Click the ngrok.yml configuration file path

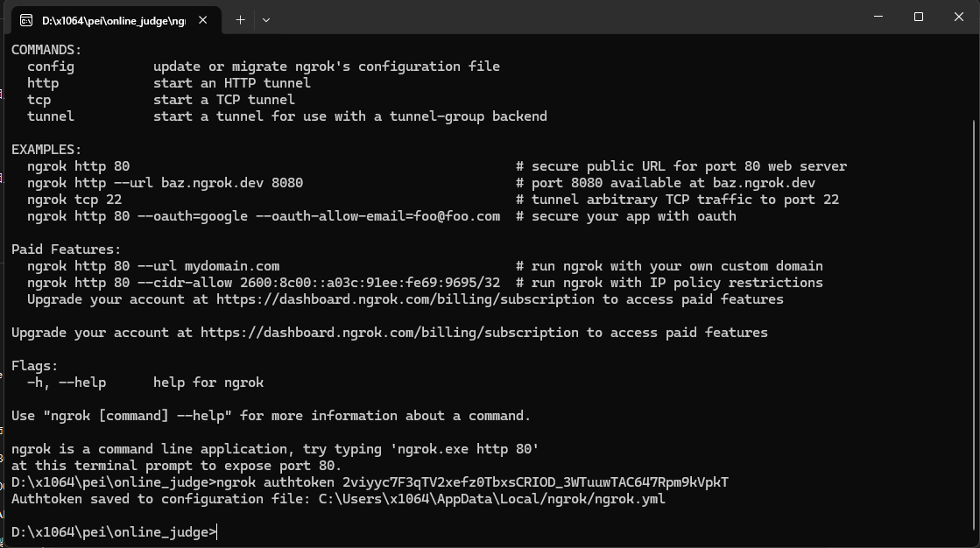coord(492,499)
